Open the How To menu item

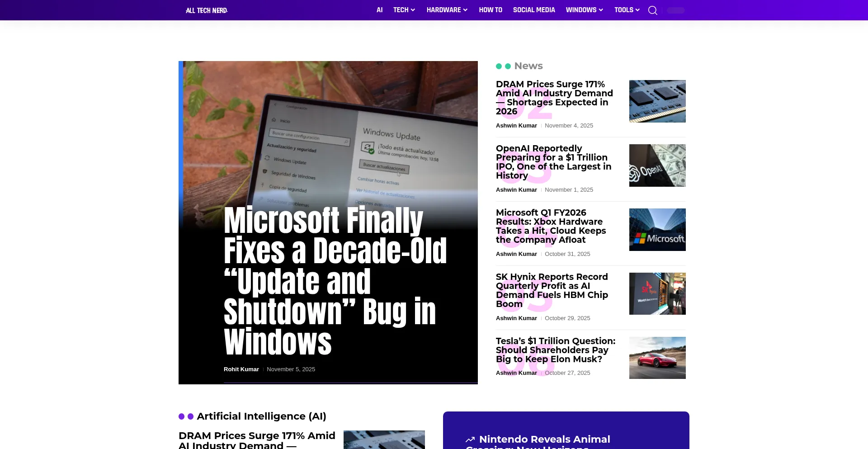tap(491, 10)
